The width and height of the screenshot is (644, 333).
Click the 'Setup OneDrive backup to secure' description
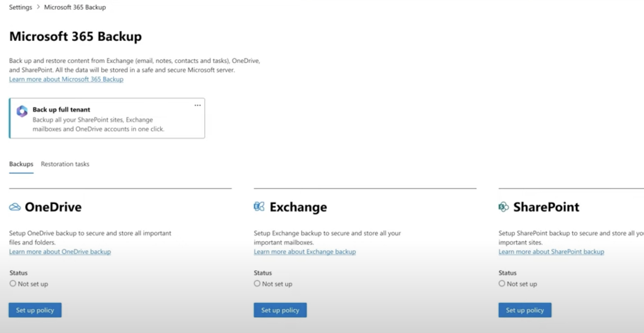(90, 238)
